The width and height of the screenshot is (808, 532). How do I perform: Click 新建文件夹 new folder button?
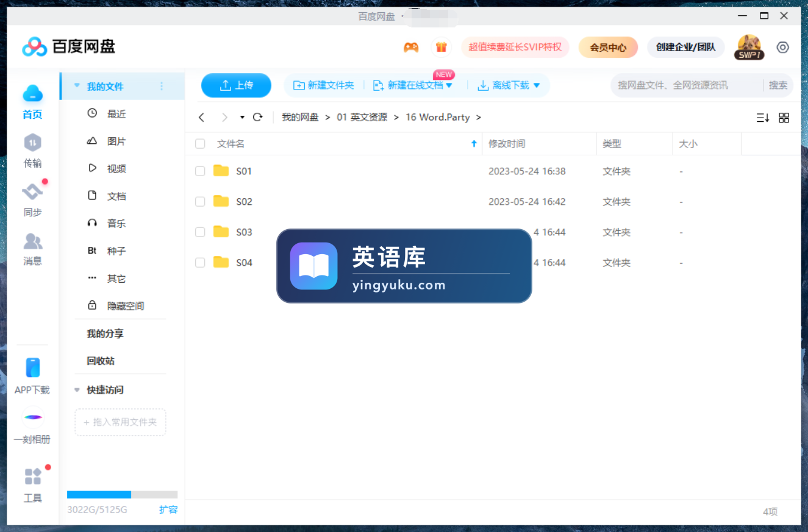click(324, 85)
